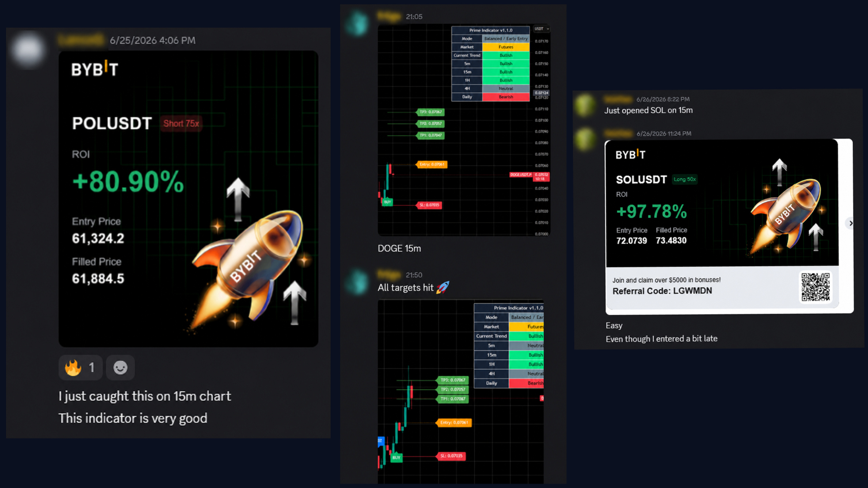Screen dimensions: 868x488
Task: Click the 4H Neutral cell in 21:05 chart
Action: [506, 88]
